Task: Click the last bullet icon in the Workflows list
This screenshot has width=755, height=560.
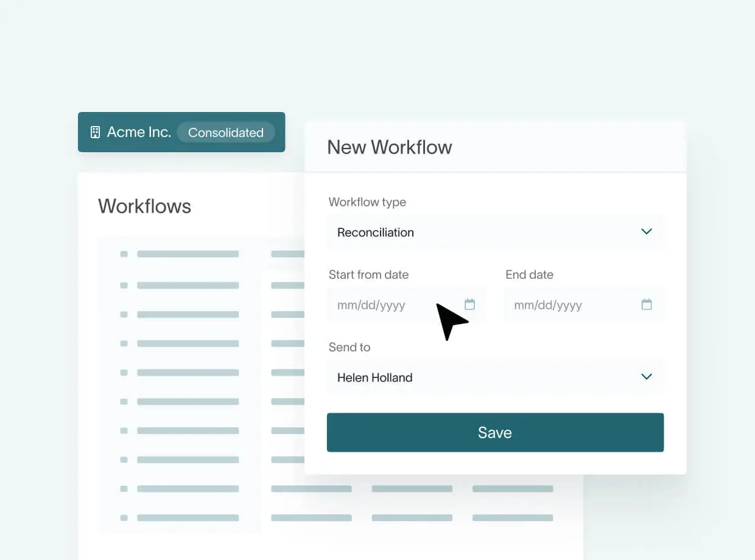Action: (x=124, y=518)
